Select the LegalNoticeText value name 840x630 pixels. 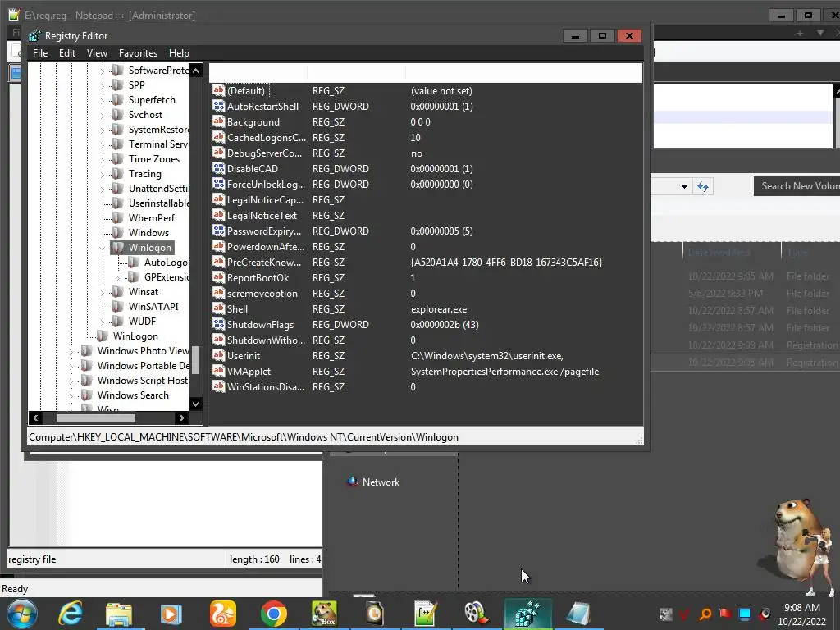262,216
